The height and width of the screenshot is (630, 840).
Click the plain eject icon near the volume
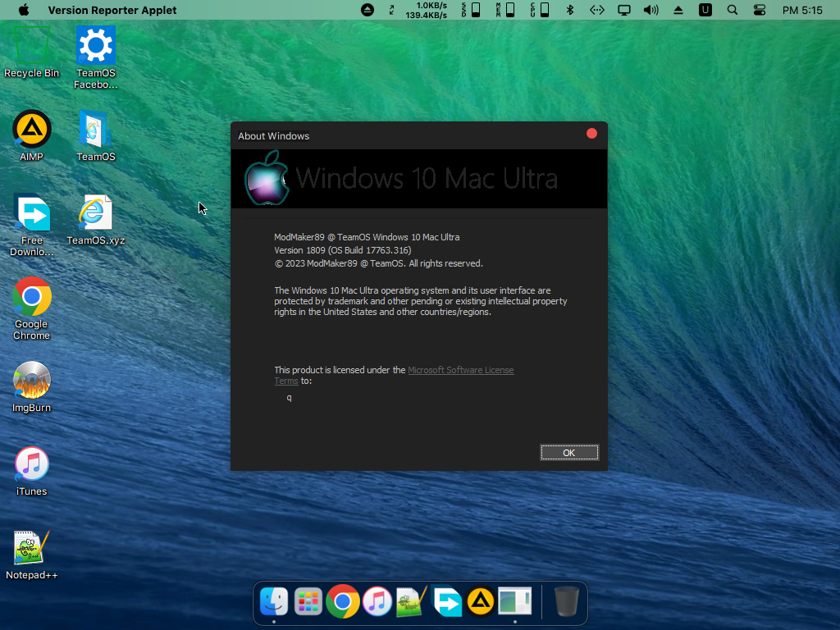(x=678, y=10)
